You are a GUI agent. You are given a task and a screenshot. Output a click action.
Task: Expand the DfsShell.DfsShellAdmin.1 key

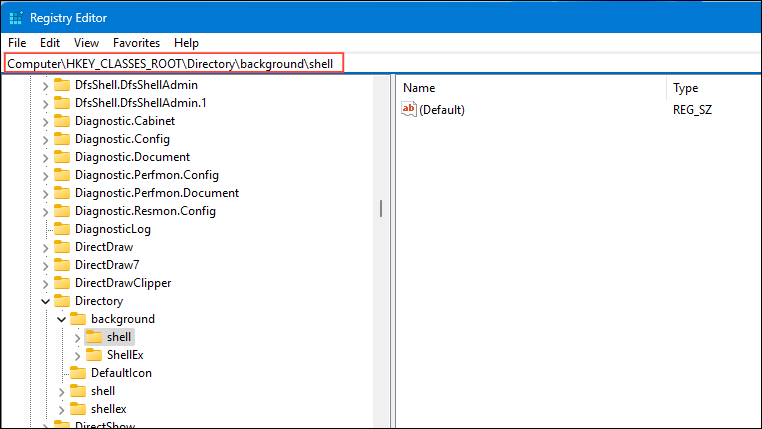pyautogui.click(x=45, y=104)
